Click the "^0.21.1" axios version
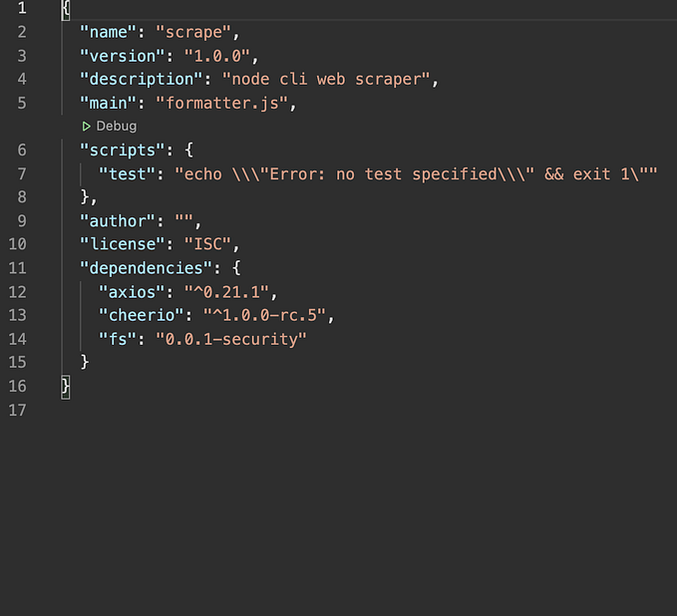 coord(226,292)
